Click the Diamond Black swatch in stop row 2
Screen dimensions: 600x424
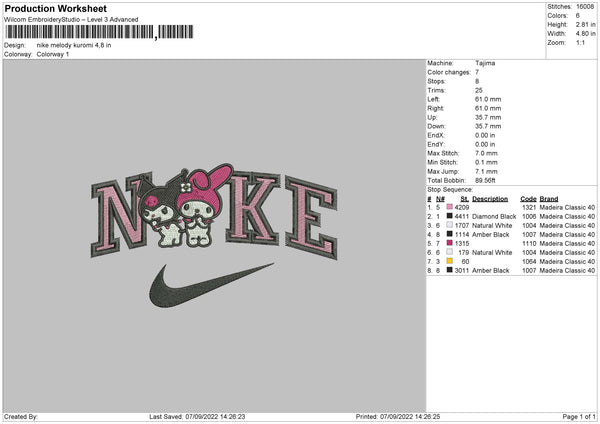coord(450,216)
